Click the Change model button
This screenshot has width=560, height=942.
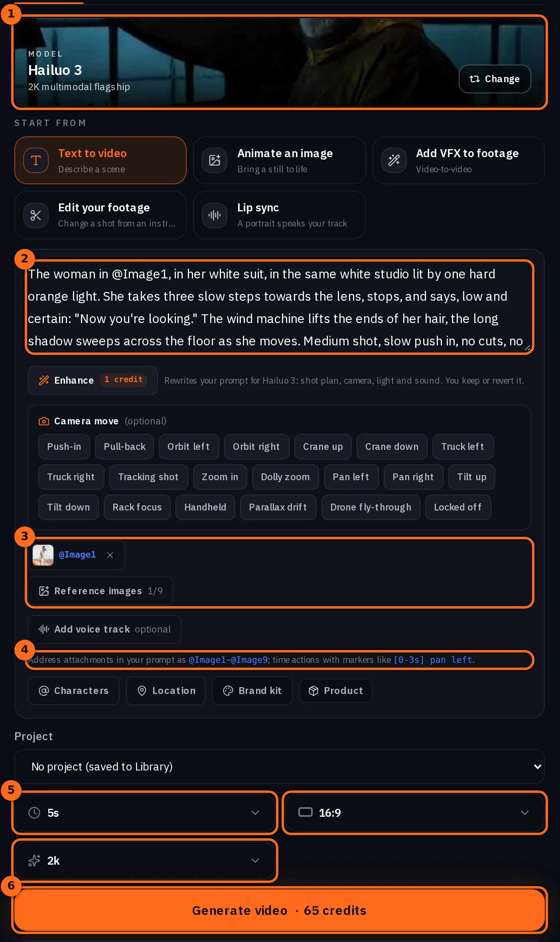tap(495, 79)
